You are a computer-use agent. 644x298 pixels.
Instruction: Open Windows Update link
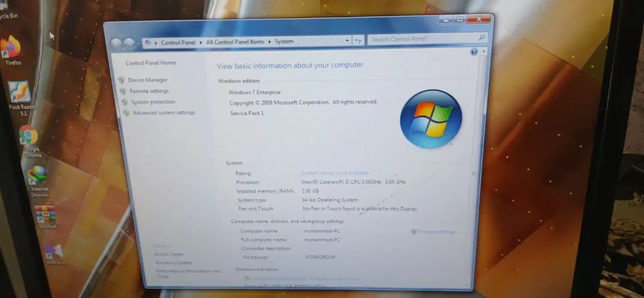(173, 262)
